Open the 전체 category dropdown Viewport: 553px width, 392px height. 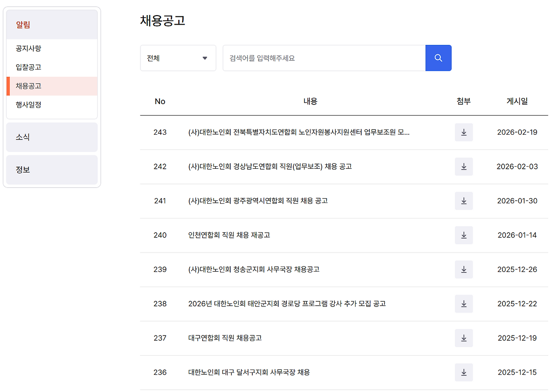(178, 58)
